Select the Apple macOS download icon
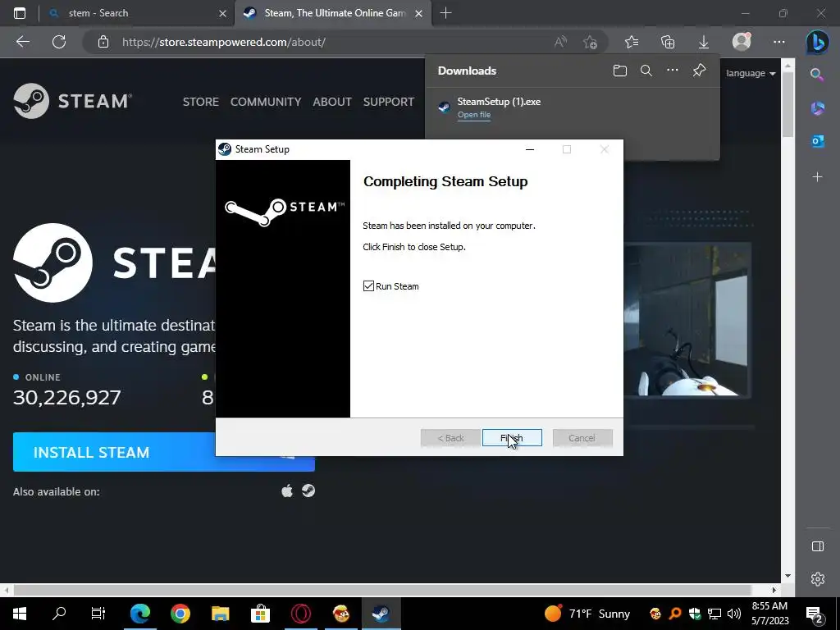The width and height of the screenshot is (840, 630). coord(287,491)
